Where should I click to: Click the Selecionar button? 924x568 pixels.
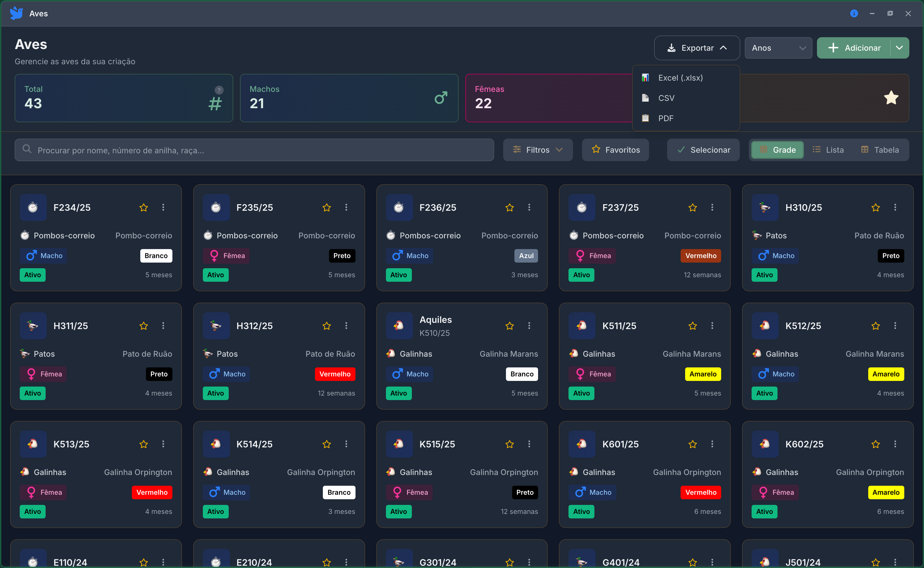pos(703,150)
